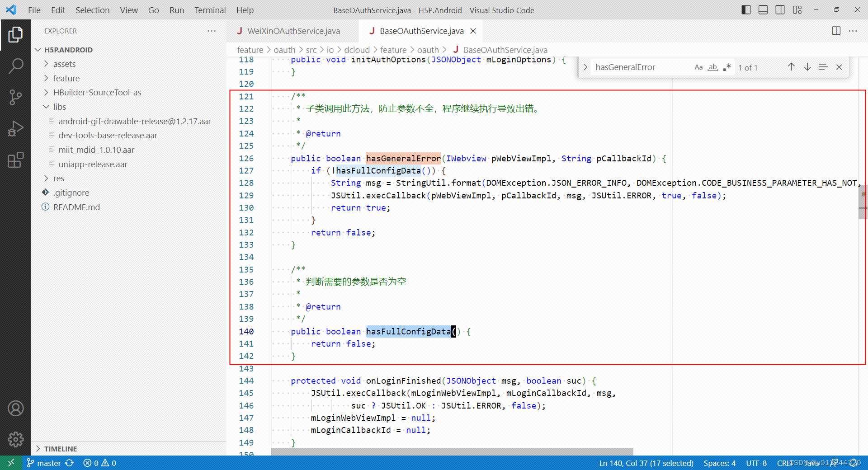Synchronize changes with the sync icon
This screenshot has height=470, width=868.
pos(69,463)
